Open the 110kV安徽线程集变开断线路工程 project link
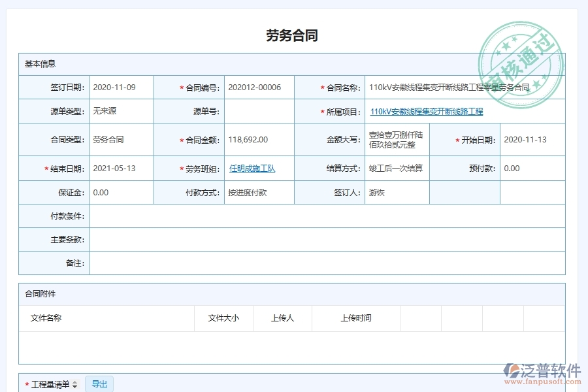The height and width of the screenshot is (392, 588). point(426,112)
